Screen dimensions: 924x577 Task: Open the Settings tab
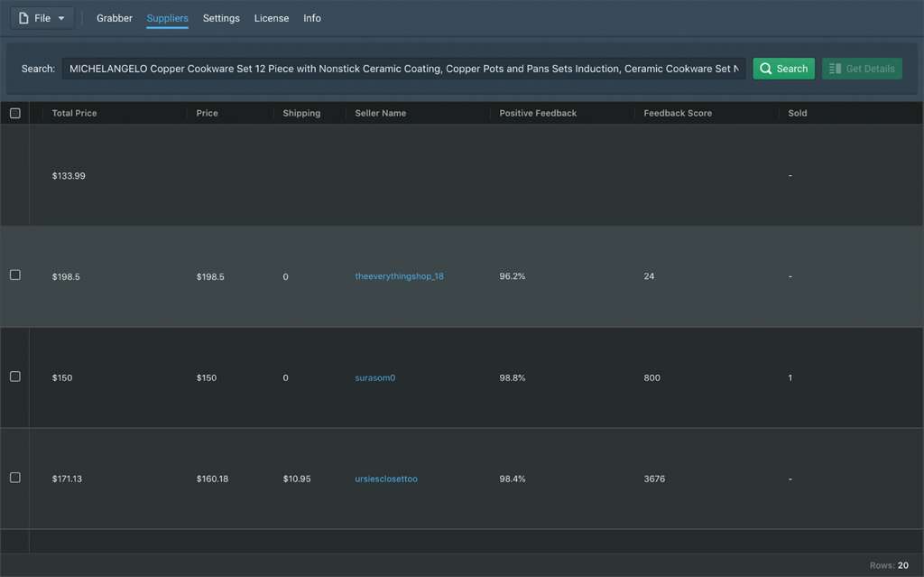(221, 18)
